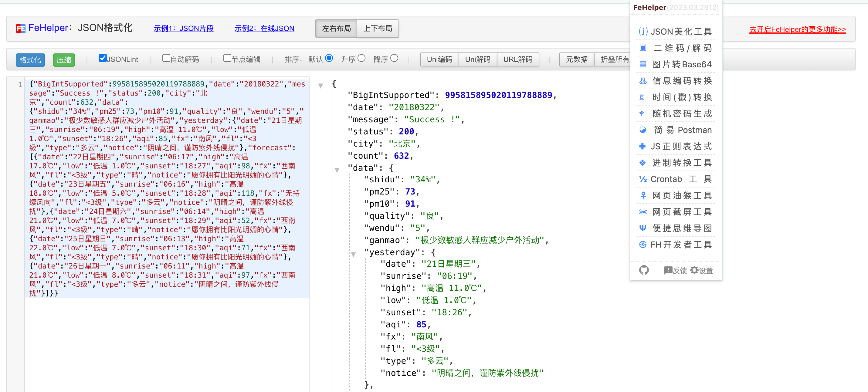868x392 pixels.
Task: Enable the 节点编辑 checkbox
Action: pos(227,58)
